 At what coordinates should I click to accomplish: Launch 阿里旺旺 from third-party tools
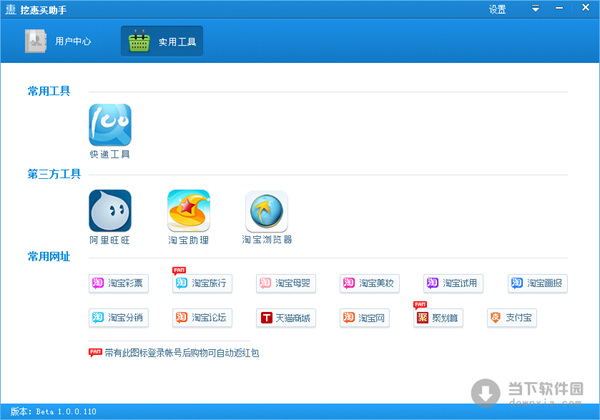[x=110, y=211]
